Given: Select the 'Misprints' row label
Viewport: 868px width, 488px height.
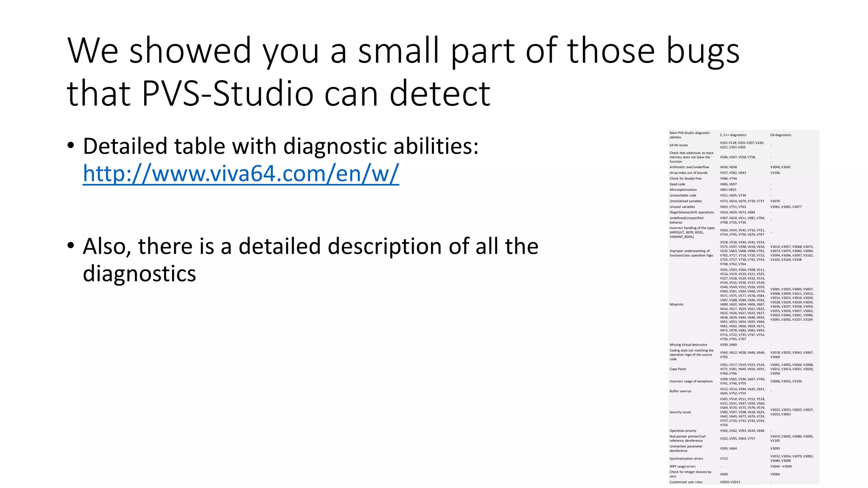Looking at the screenshot, I should pyautogui.click(x=676, y=304).
